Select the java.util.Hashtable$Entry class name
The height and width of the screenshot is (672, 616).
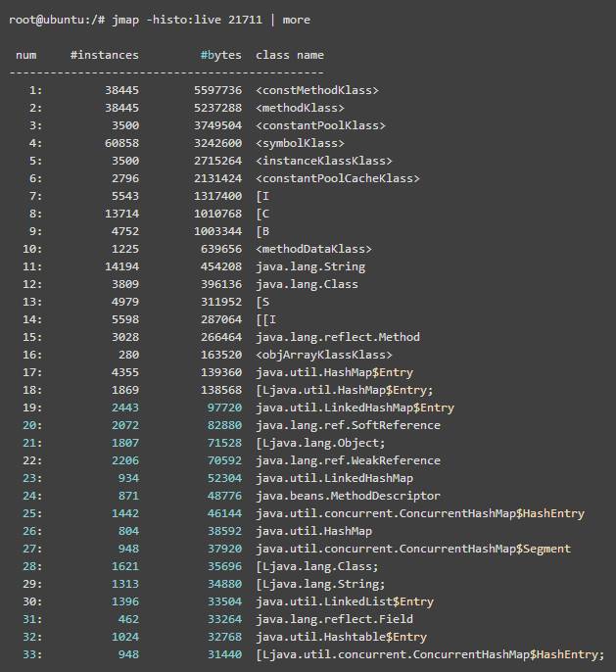pyautogui.click(x=341, y=637)
